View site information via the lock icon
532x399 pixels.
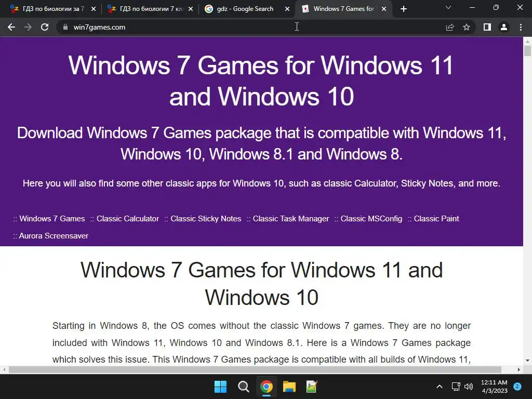(x=65, y=27)
